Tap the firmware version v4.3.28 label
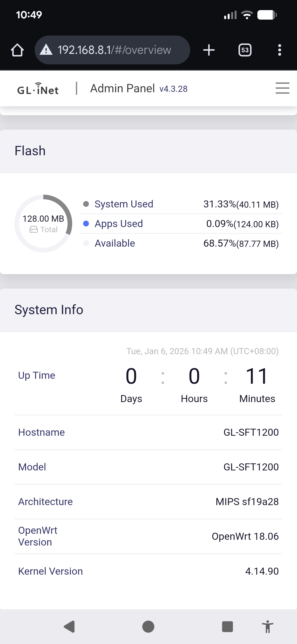The height and width of the screenshot is (644, 297). click(x=173, y=89)
